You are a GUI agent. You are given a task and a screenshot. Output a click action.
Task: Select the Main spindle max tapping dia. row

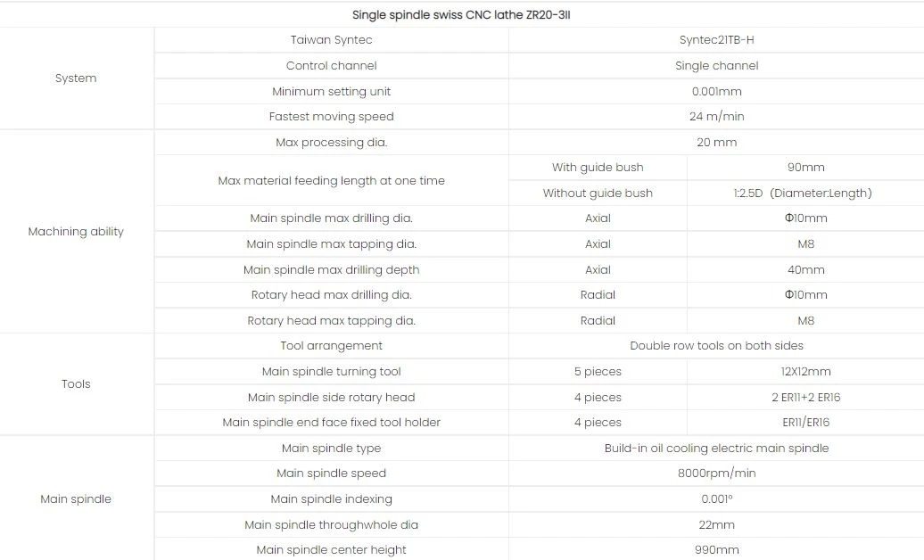(540, 244)
